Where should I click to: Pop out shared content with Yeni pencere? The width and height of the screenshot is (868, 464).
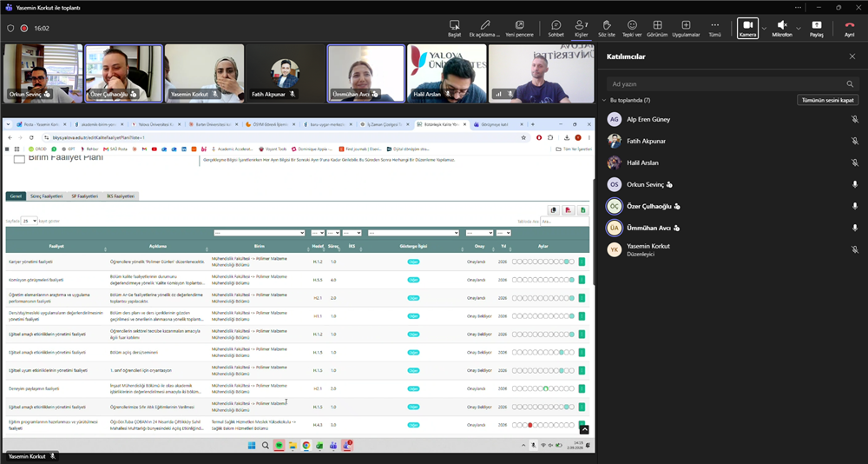coord(519,25)
